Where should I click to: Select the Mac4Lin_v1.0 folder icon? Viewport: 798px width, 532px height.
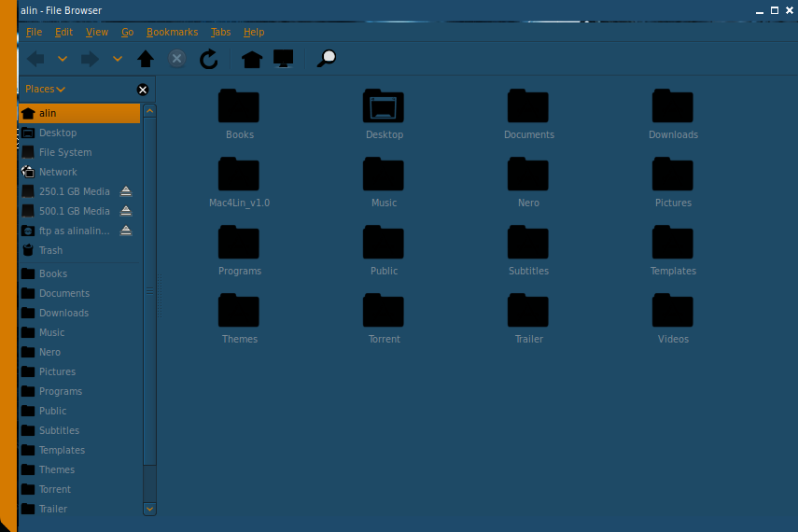pos(239,175)
